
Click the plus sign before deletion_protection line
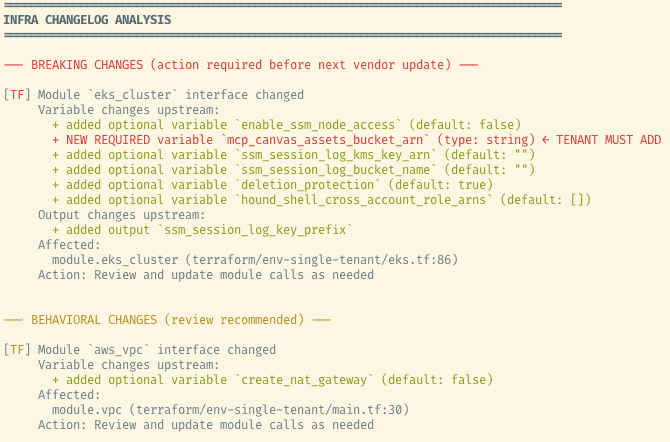tap(56, 185)
